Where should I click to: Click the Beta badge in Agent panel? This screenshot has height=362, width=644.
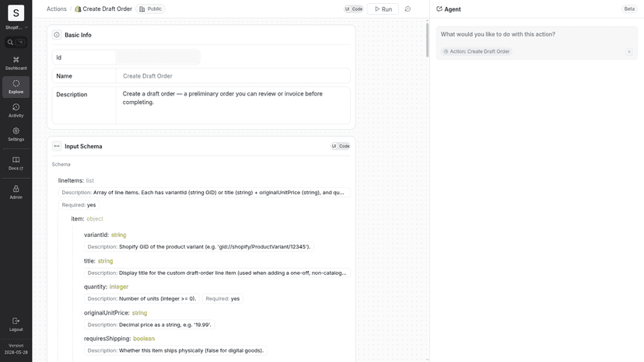point(629,9)
